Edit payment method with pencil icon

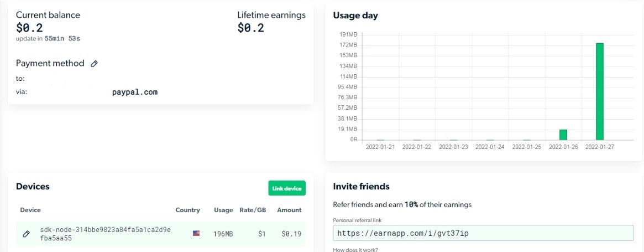tap(94, 64)
